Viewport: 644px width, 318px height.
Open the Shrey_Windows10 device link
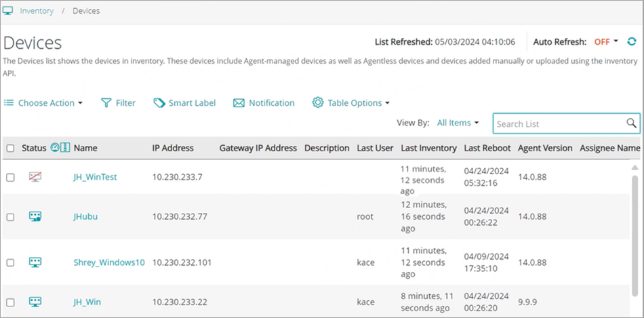[108, 262]
